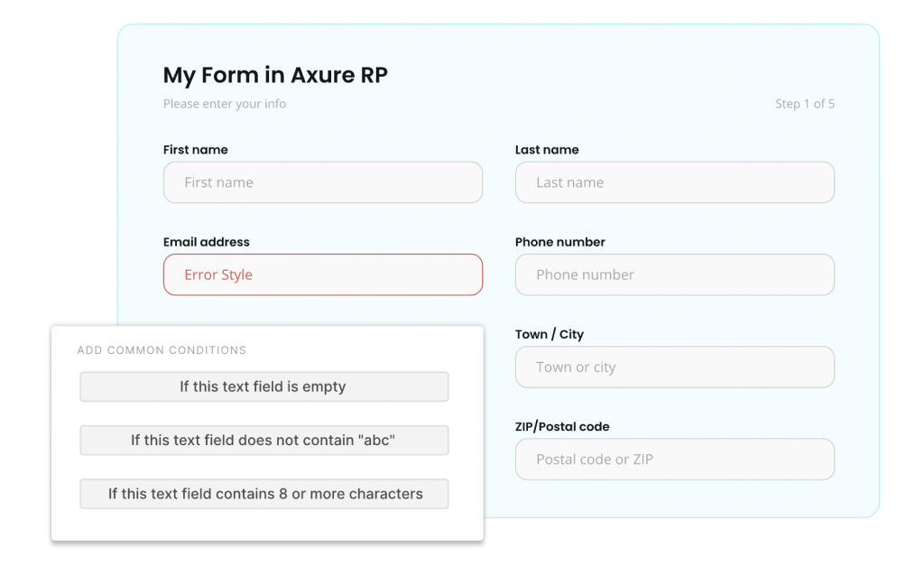Focus the Last name text field
Viewport: 924px width, 576px height.
(x=674, y=182)
